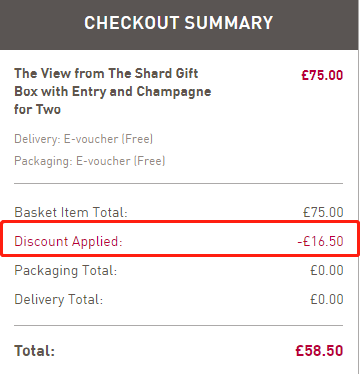Click the Basket Item Total label
The width and height of the screenshot is (363, 374).
(71, 212)
